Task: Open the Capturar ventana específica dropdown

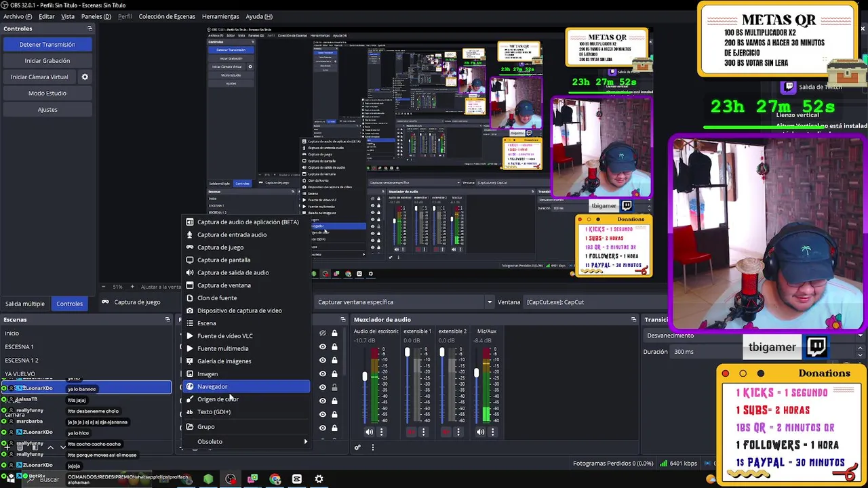Action: coord(404,302)
